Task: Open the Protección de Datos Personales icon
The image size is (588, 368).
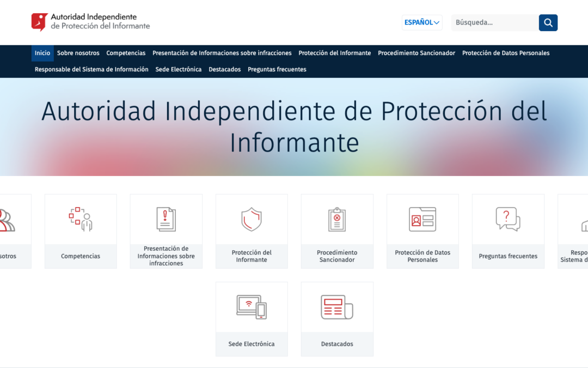Action: pyautogui.click(x=422, y=219)
